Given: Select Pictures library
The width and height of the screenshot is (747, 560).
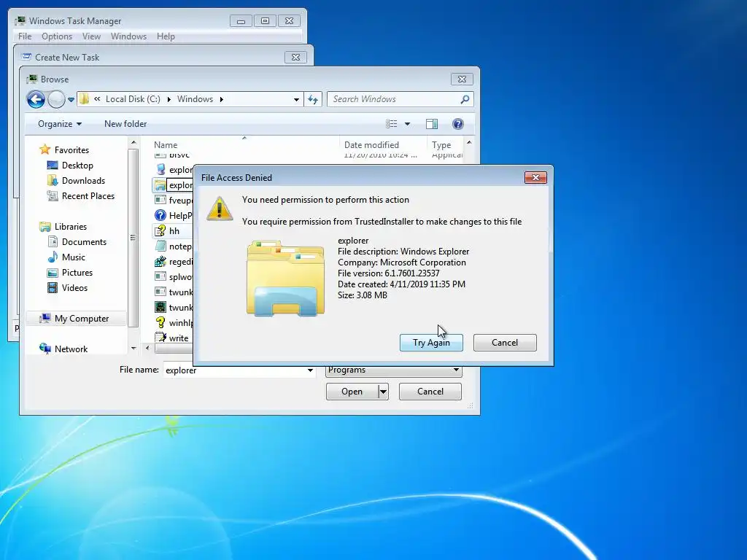Looking at the screenshot, I should click(77, 273).
